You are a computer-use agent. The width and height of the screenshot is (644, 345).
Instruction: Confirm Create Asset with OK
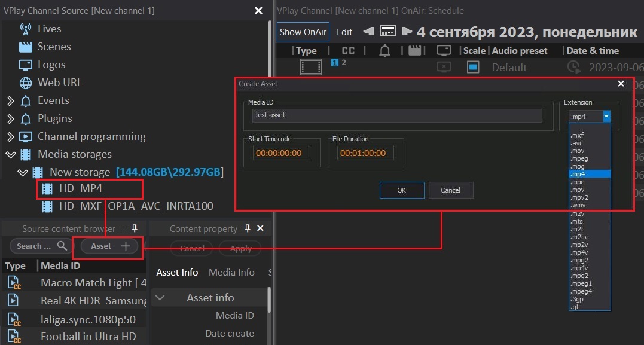pyautogui.click(x=402, y=190)
